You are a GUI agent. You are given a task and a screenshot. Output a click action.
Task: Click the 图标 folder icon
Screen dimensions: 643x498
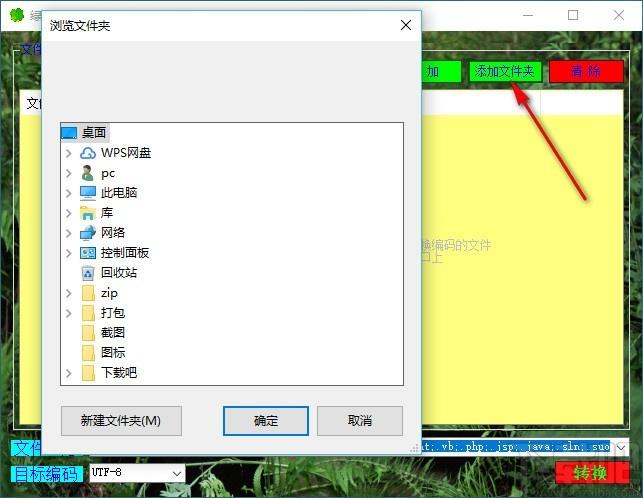[88, 353]
